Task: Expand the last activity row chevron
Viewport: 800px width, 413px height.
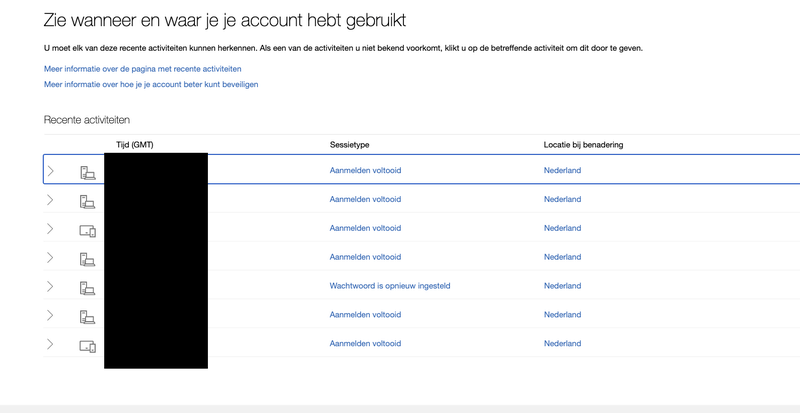Action: coord(50,344)
